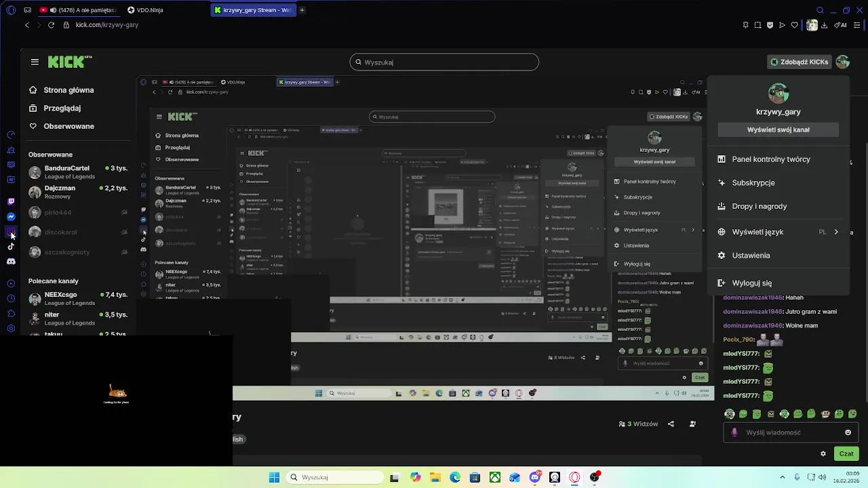Open Panel kontrolny twórcy menu item

(x=778, y=159)
